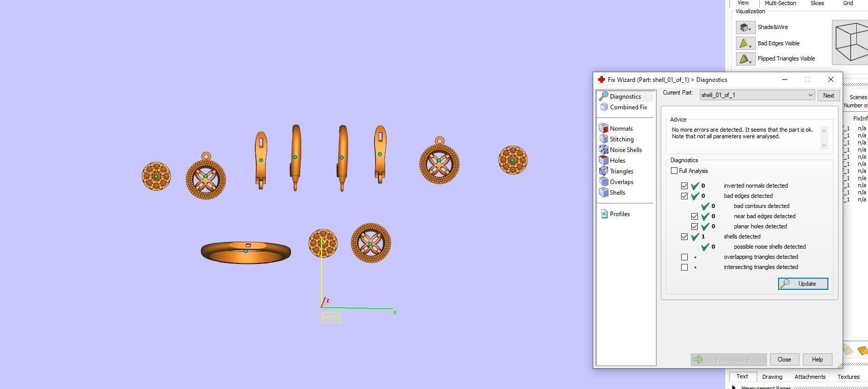Screen dimensions: 868x389
Task: Click the 'possible noise shells detected' text
Action: (x=769, y=247)
